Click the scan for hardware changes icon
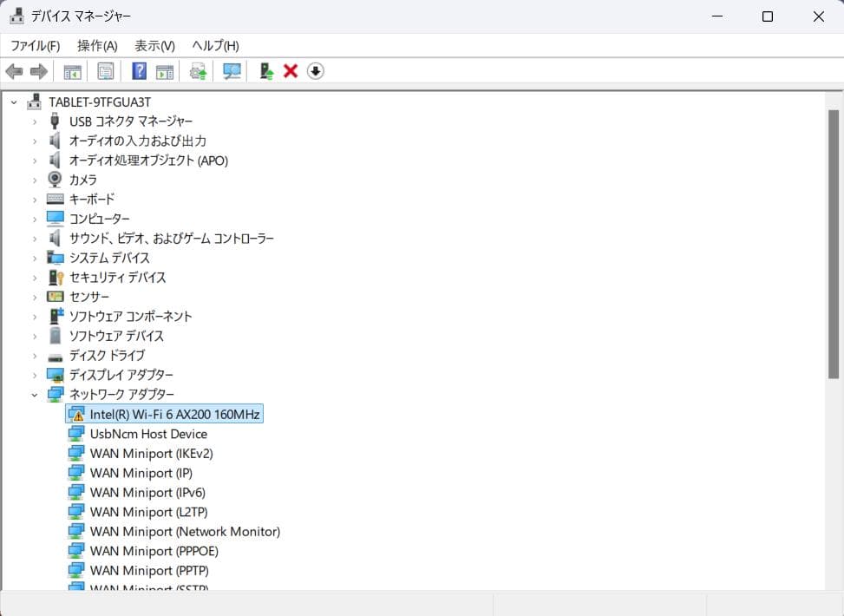The image size is (844, 616). click(x=232, y=71)
